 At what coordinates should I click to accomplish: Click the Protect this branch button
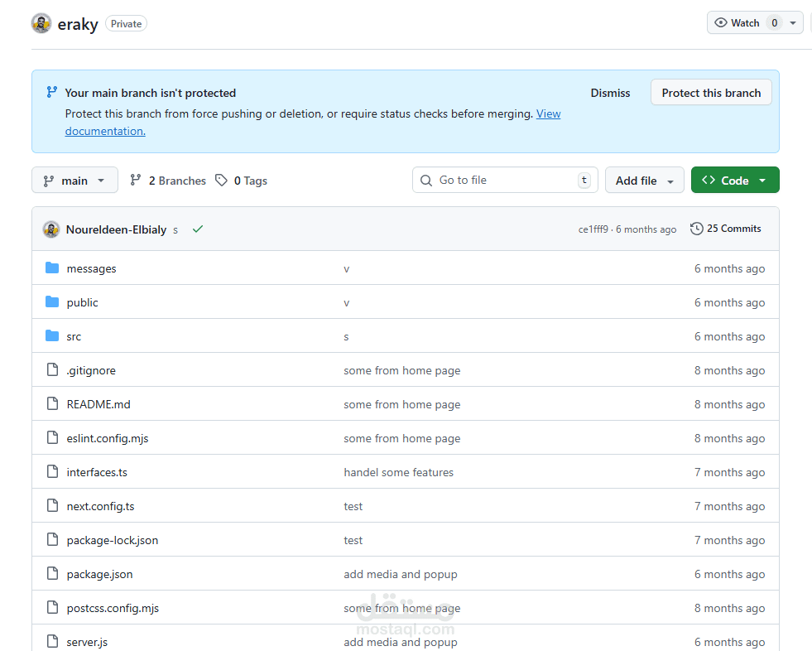click(x=711, y=92)
